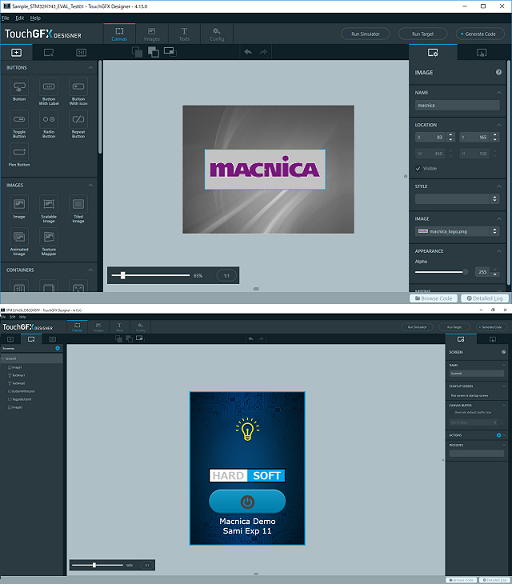Toggle Override default buffer size checkbox
Screen dimensions: 512x584
(x=452, y=412)
